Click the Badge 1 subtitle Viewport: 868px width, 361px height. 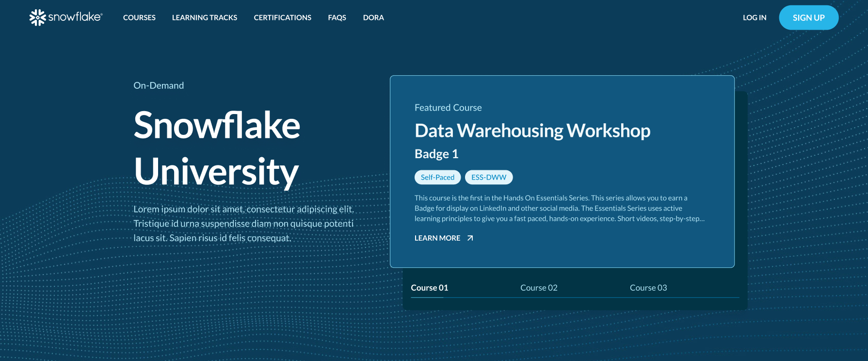coord(436,154)
